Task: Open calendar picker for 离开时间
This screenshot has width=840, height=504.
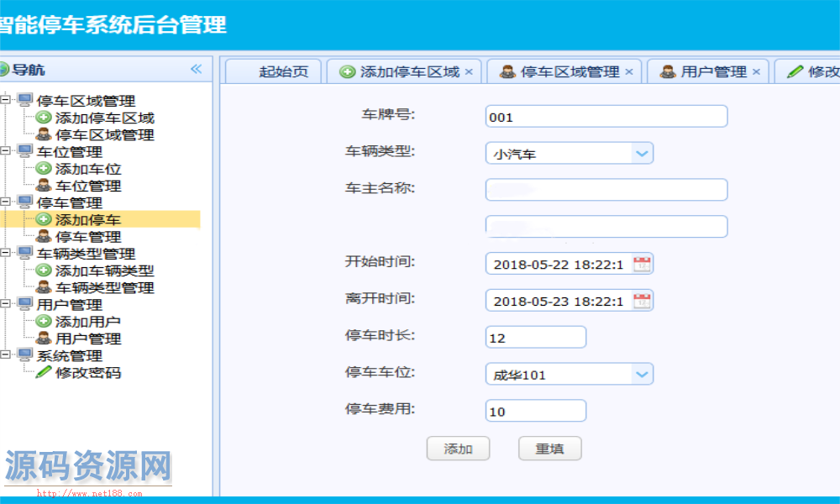Action: click(642, 301)
